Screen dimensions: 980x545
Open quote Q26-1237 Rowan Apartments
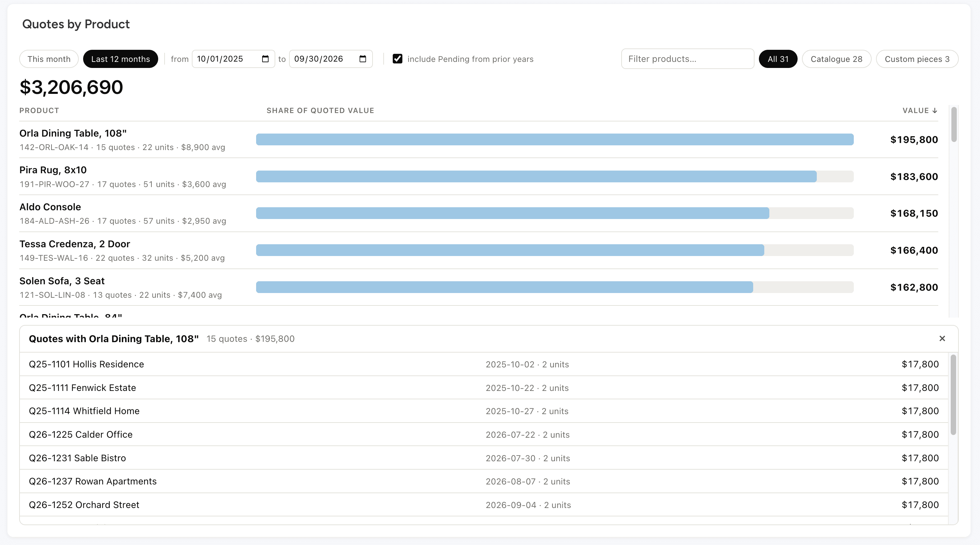point(484,481)
